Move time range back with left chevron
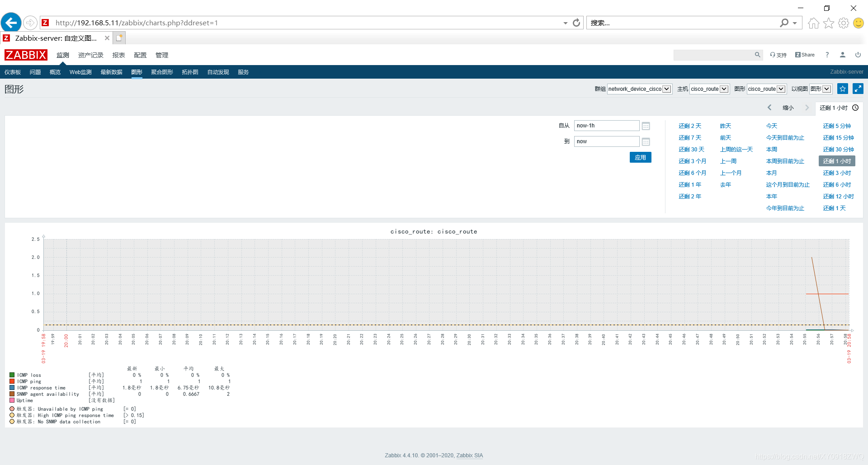Screen dimensions: 868x465 click(x=769, y=108)
